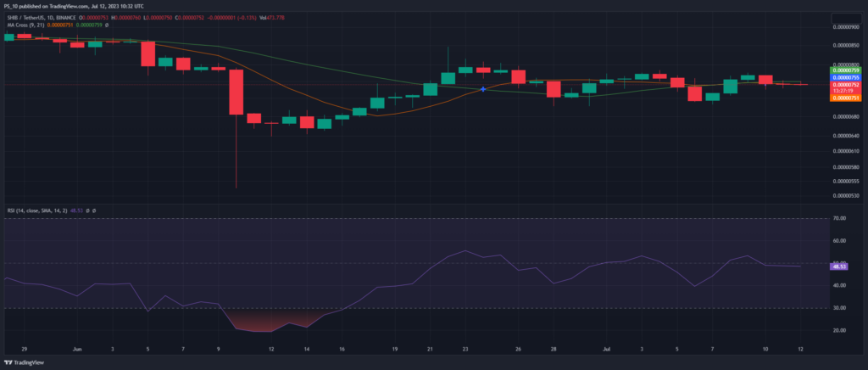Click the blue 0.00000755 price label
The image size is (868, 370).
pyautogui.click(x=848, y=77)
